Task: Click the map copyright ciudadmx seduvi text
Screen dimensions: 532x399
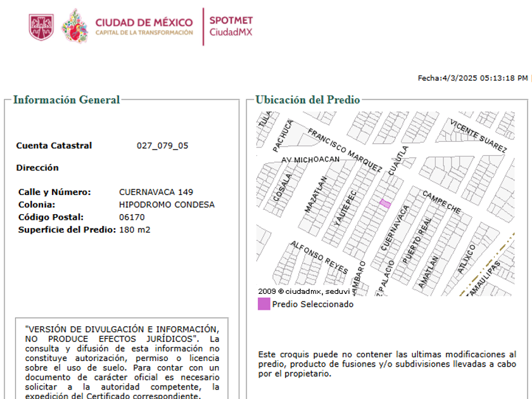Action: coord(303,291)
